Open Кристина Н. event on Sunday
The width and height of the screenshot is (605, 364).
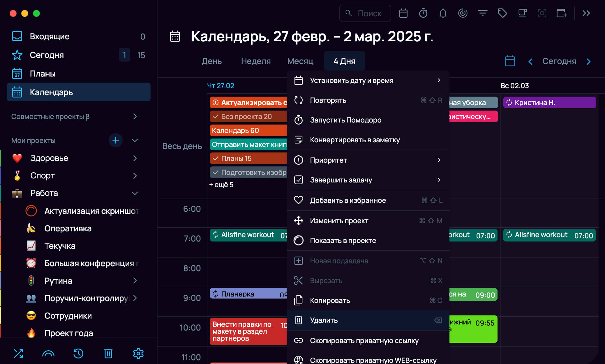click(x=549, y=102)
